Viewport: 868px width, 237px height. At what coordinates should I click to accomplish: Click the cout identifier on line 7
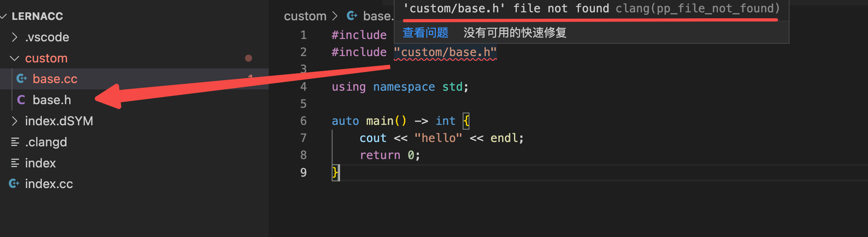pos(373,138)
